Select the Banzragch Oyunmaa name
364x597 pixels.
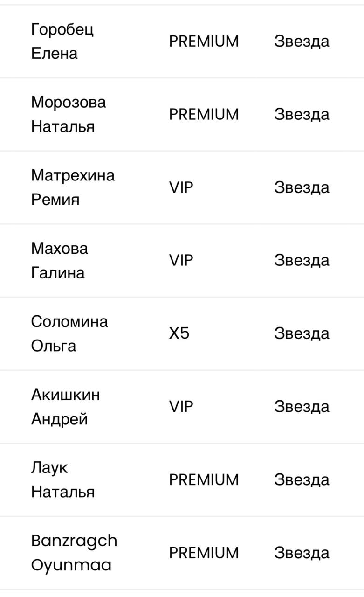74,553
